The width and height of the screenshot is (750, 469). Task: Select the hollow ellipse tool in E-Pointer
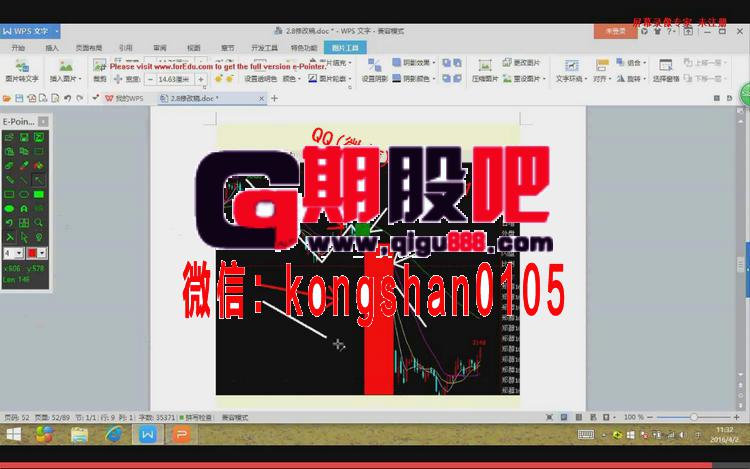[24, 195]
